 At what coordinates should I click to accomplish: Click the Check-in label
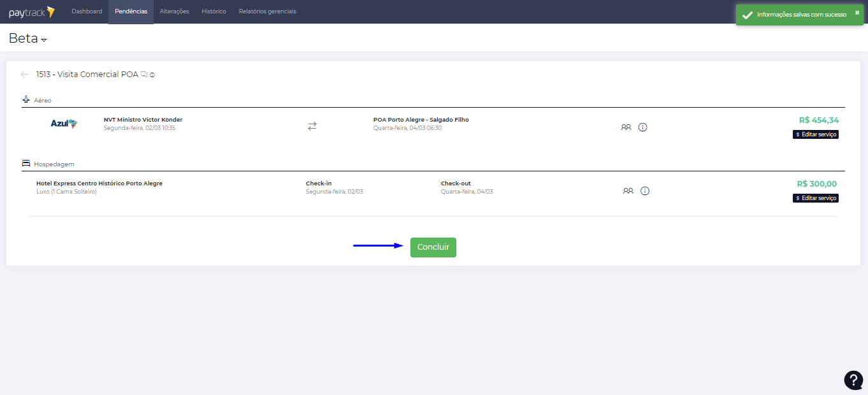click(319, 183)
